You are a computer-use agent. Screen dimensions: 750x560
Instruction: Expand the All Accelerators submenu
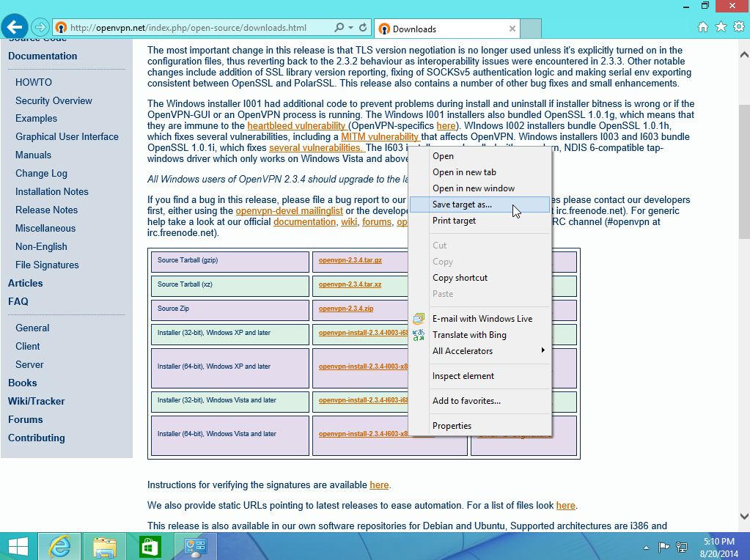click(x=480, y=351)
